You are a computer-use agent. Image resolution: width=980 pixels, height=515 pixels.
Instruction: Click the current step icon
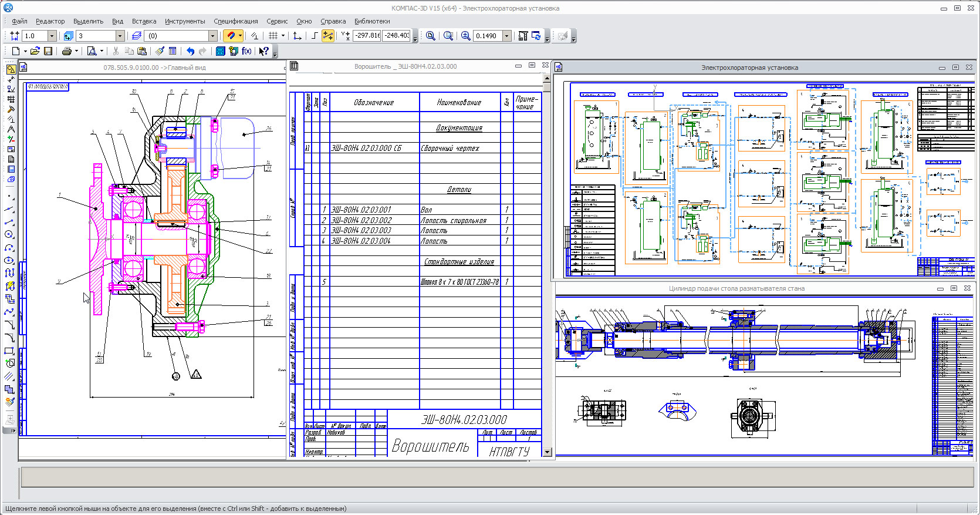[x=15, y=36]
